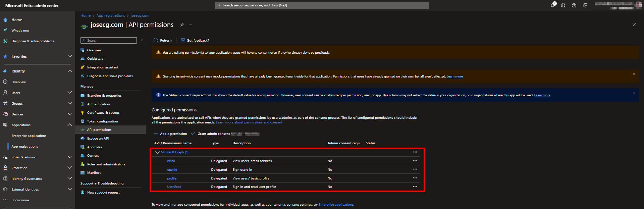Collapse the Microsoft Graph permissions group

tap(157, 152)
